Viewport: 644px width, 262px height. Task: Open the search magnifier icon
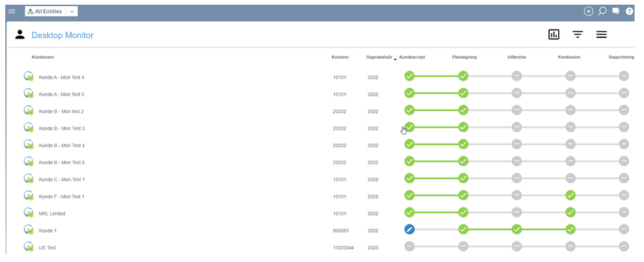pyautogui.click(x=602, y=11)
